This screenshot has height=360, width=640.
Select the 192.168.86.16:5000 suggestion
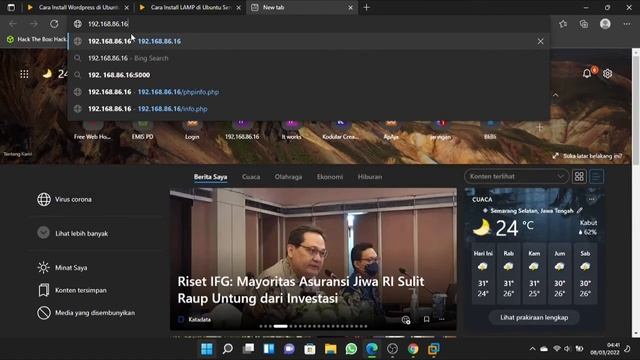point(309,75)
